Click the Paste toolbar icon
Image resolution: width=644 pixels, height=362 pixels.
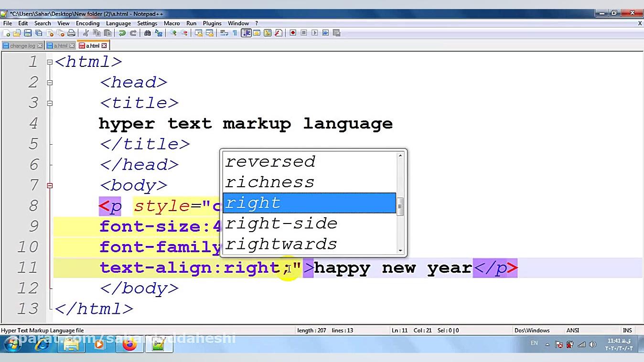(107, 33)
